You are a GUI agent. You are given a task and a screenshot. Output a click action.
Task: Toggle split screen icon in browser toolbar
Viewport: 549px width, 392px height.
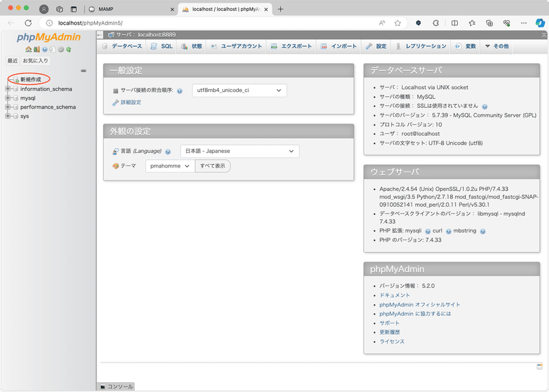pos(454,23)
